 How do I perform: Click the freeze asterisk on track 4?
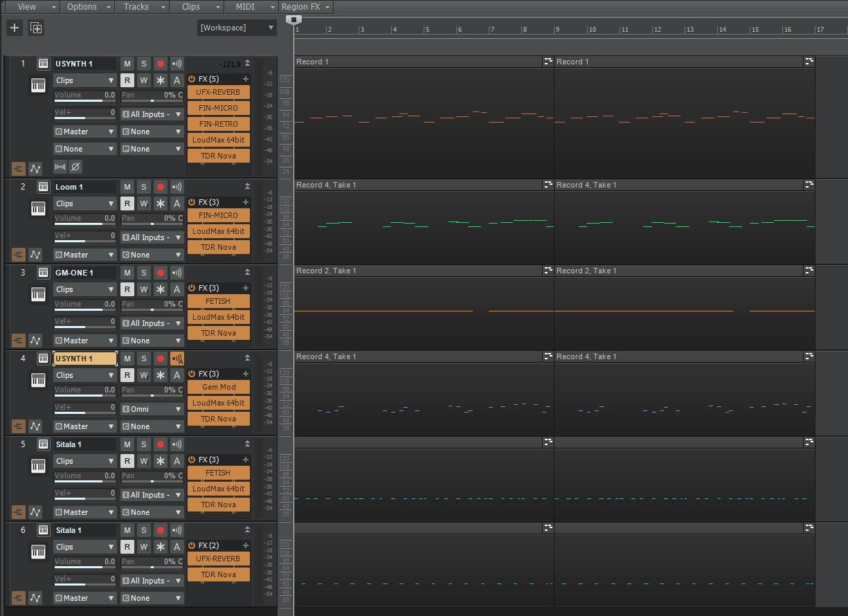[161, 375]
